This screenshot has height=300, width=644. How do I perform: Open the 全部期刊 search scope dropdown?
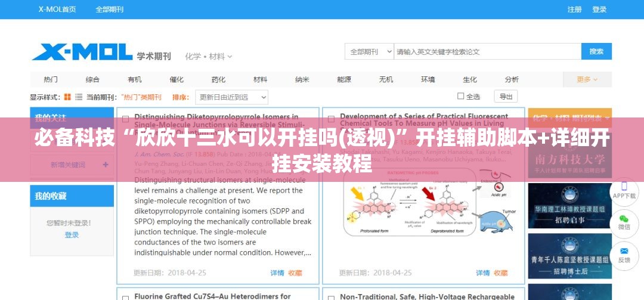[x=369, y=52]
